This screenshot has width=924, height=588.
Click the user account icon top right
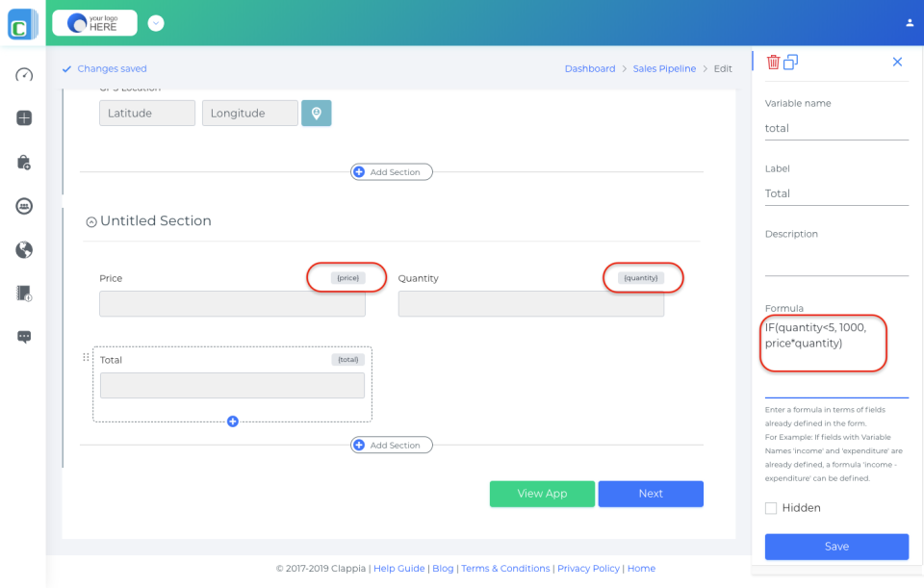(910, 21)
